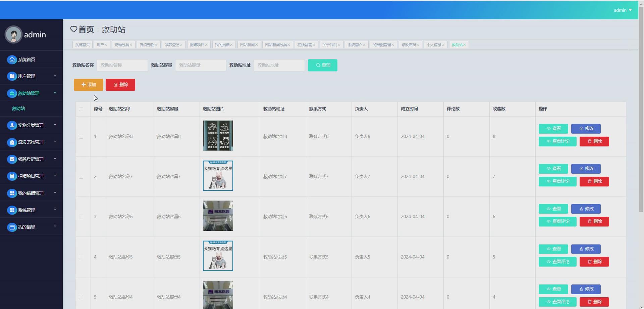
Task: Select the 救助站 submenu item in the sidebar
Action: (x=18, y=108)
